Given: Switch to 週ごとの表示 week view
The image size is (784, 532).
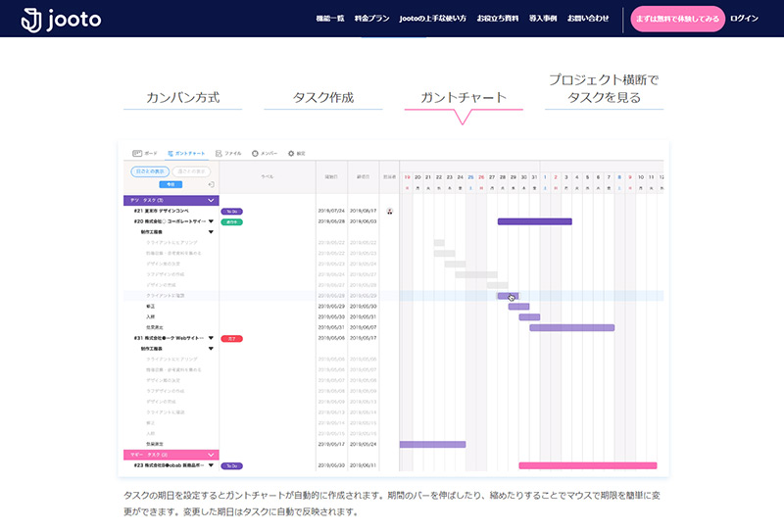Looking at the screenshot, I should (191, 171).
